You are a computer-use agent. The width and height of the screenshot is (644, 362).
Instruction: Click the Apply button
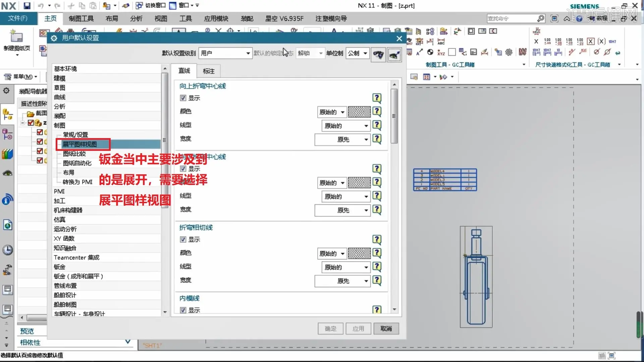[x=358, y=329]
